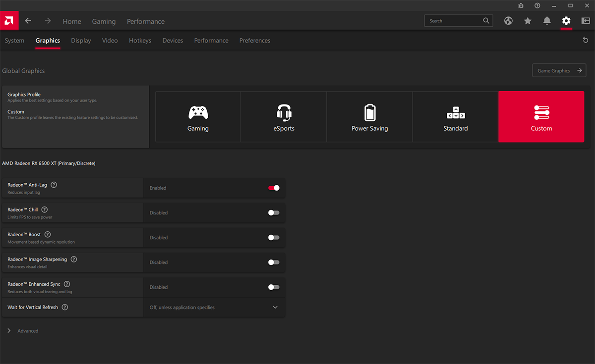Expand the Advanced section
The height and width of the screenshot is (364, 595).
[x=23, y=331]
